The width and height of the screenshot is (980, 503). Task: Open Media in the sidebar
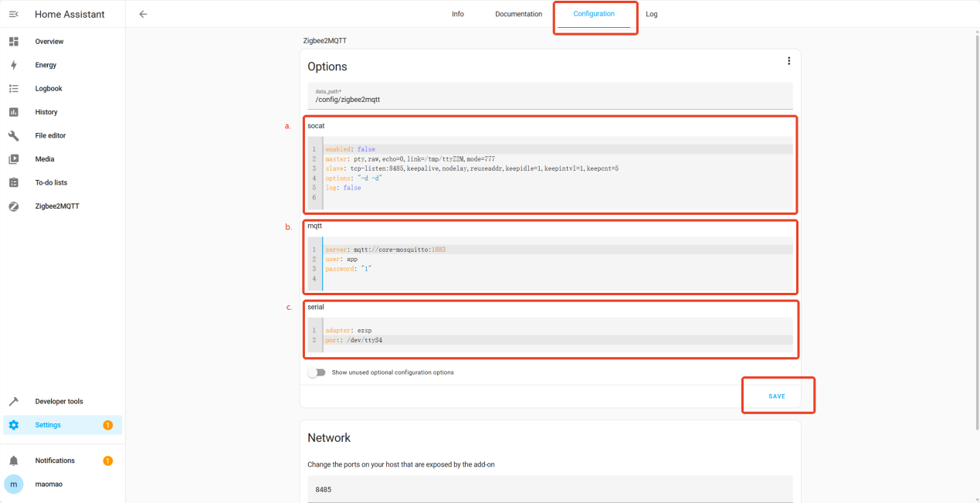coord(63,159)
